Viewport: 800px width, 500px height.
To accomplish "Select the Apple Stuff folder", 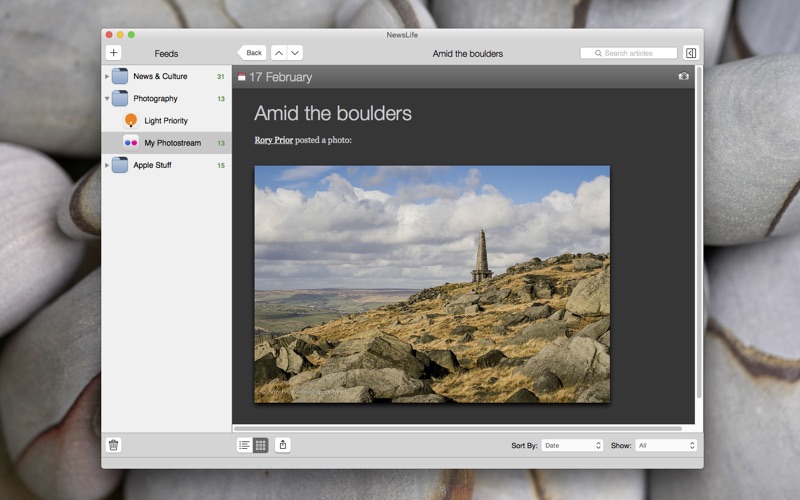I will (x=166, y=165).
